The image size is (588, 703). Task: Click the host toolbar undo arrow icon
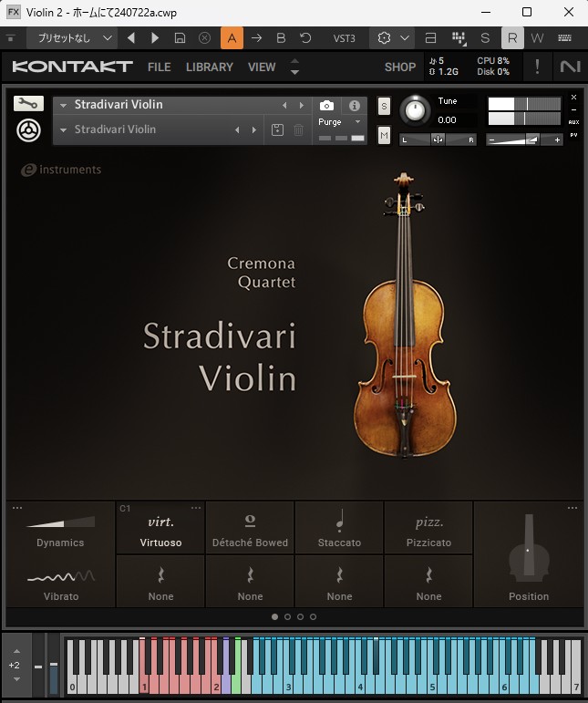[305, 38]
